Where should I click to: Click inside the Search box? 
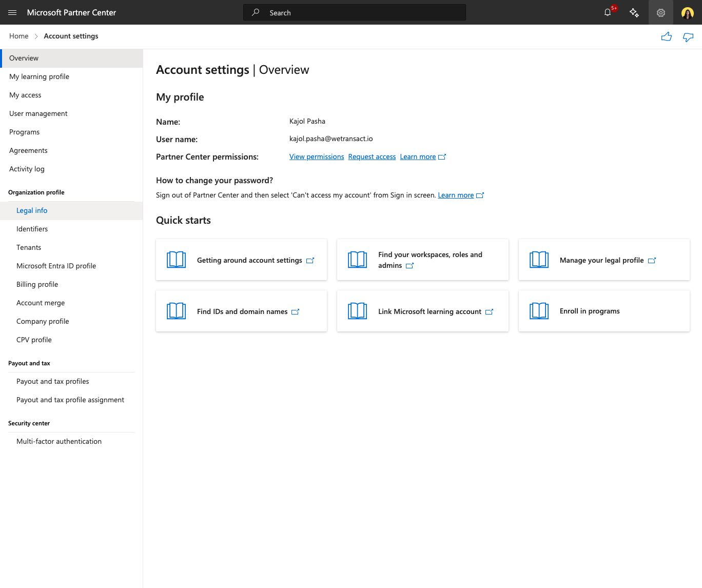point(355,12)
